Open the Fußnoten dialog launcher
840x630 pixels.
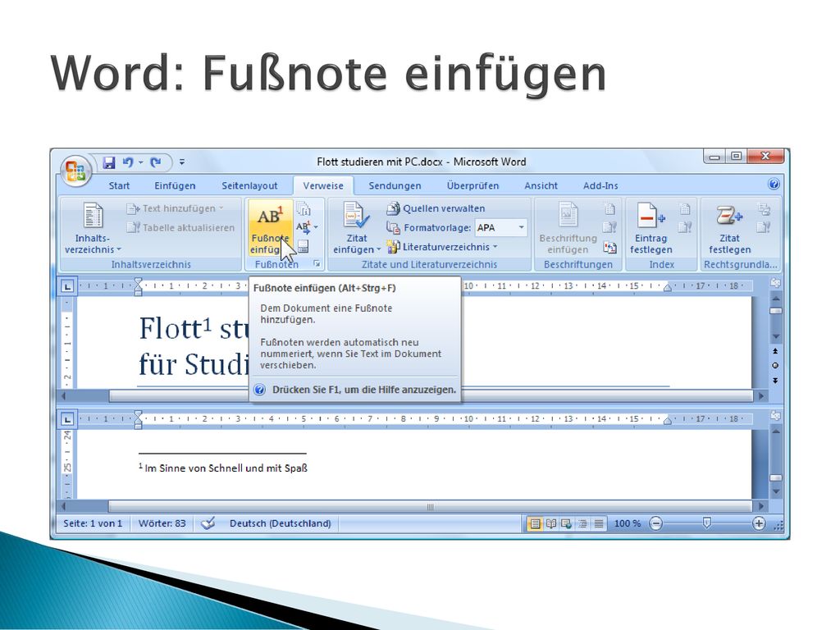click(317, 264)
